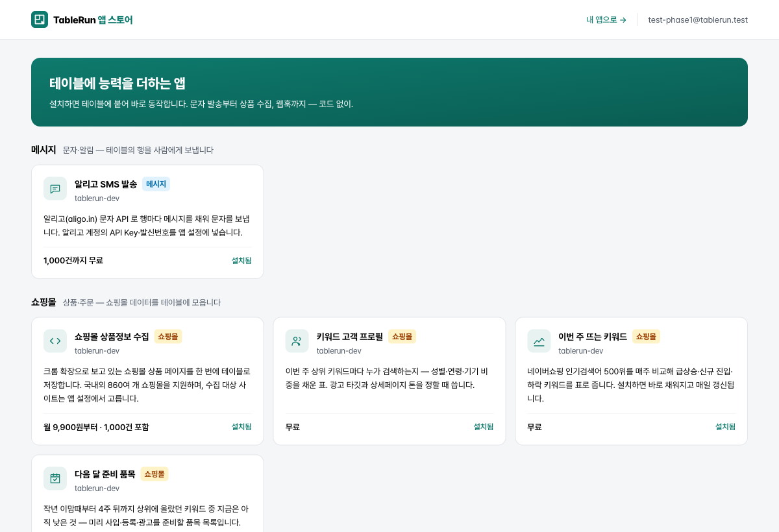Click the TableRun logo icon
The width and height of the screenshot is (779, 532).
point(40,19)
